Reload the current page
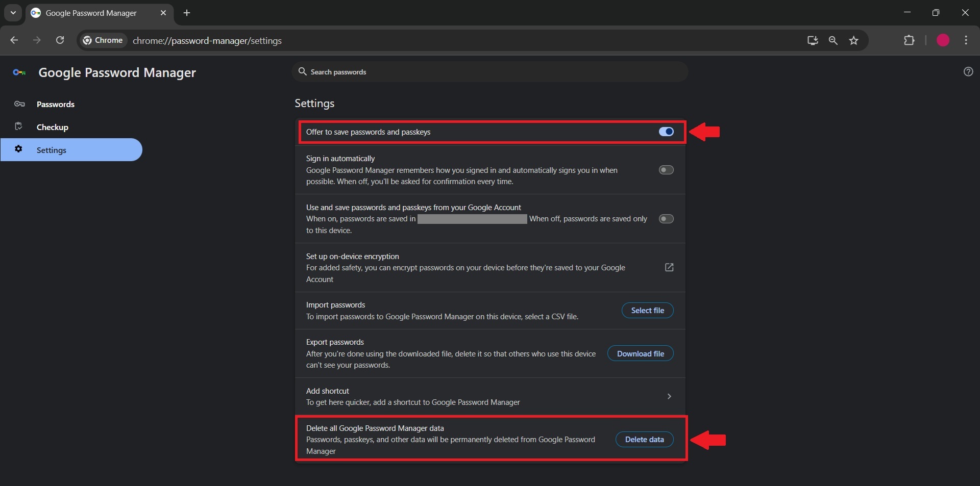This screenshot has height=486, width=980. (60, 40)
